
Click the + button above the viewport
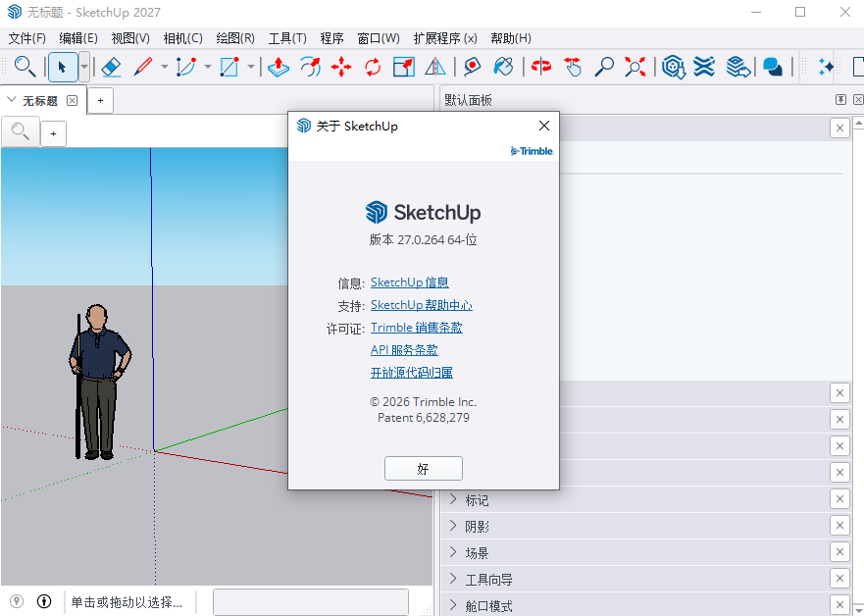tap(54, 133)
